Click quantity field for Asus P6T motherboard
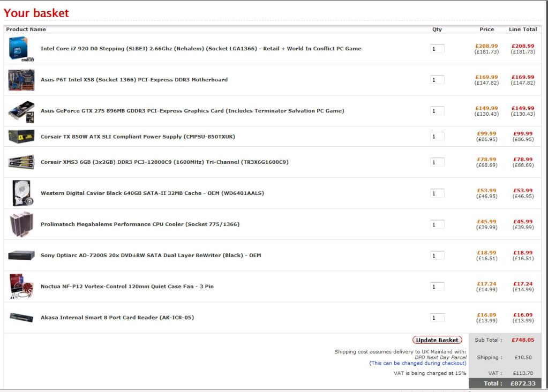 pos(437,80)
